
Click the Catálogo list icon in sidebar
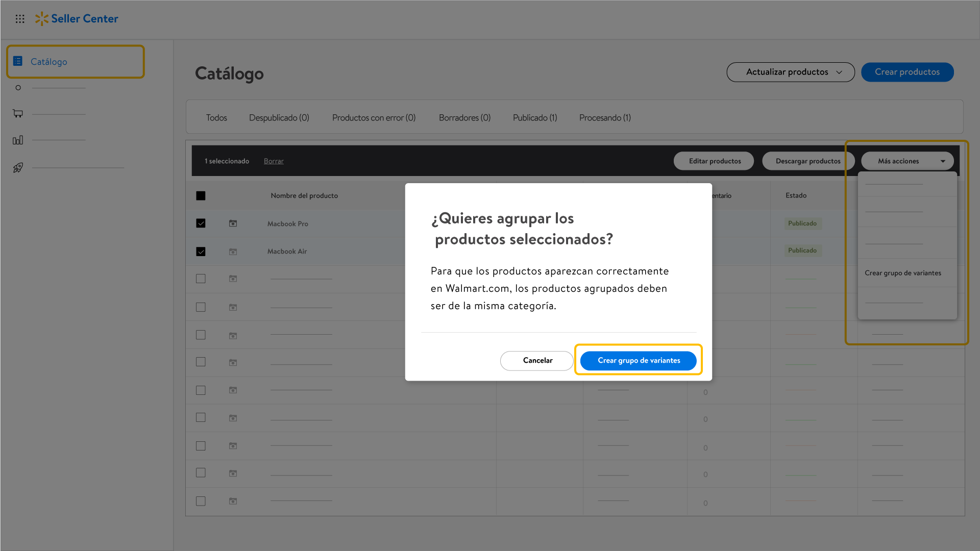(18, 61)
